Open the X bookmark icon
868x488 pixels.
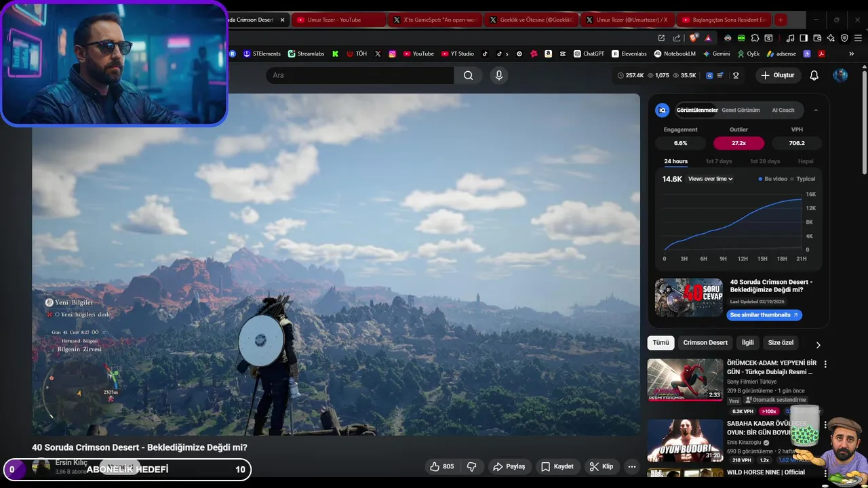tap(378, 54)
